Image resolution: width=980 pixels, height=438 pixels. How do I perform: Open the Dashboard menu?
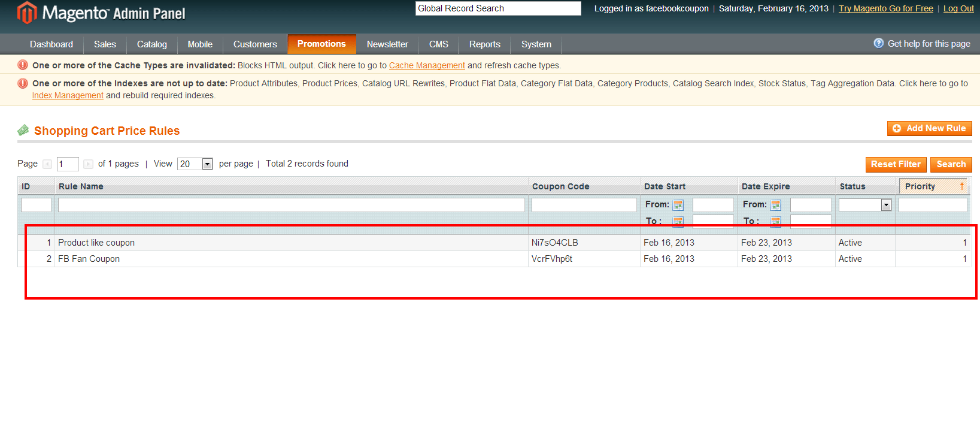51,44
